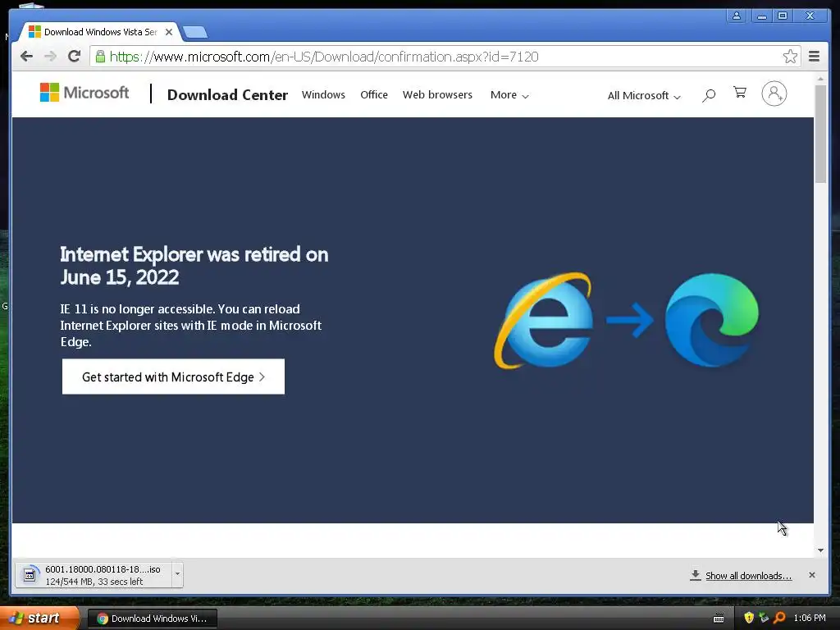Open a new tab with the blank tab button
The image size is (840, 630).
click(x=195, y=33)
